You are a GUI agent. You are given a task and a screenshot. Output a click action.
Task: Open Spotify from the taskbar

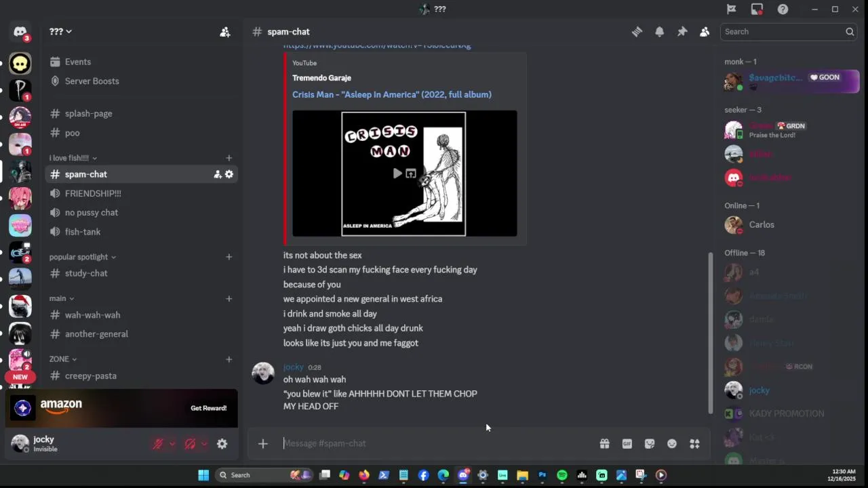pyautogui.click(x=561, y=475)
